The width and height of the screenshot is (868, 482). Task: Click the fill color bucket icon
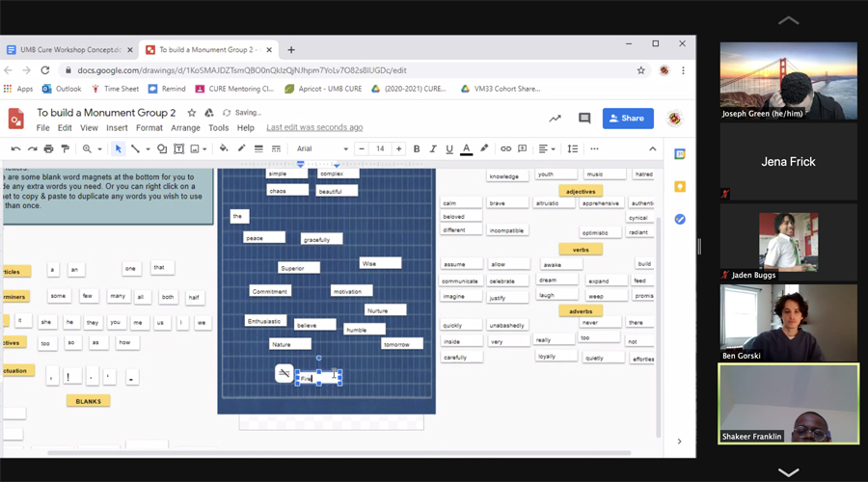224,148
